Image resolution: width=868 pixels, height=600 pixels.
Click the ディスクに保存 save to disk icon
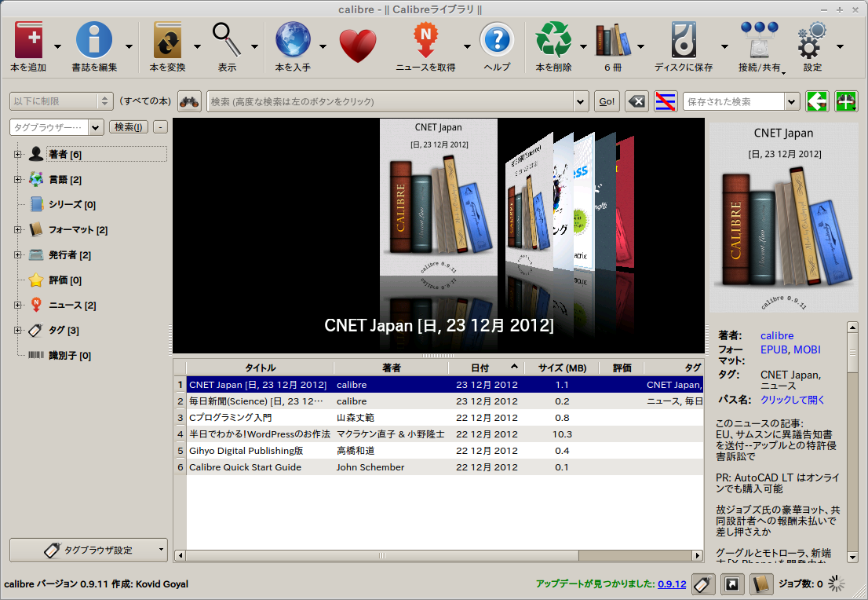pos(684,40)
